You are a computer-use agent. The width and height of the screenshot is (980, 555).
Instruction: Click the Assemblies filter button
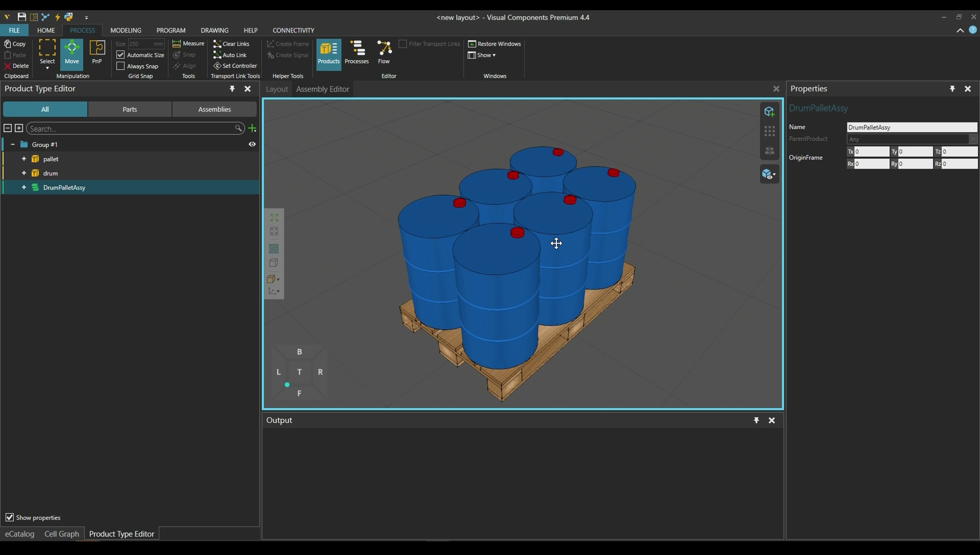[x=214, y=109]
